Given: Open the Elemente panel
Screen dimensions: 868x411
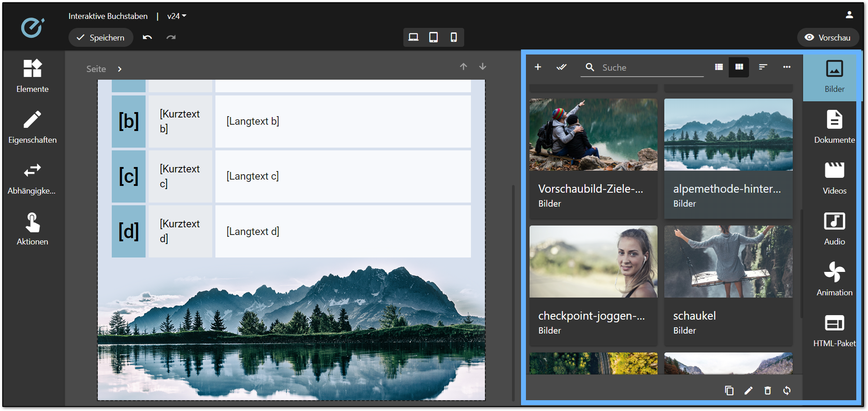Looking at the screenshot, I should (32, 76).
